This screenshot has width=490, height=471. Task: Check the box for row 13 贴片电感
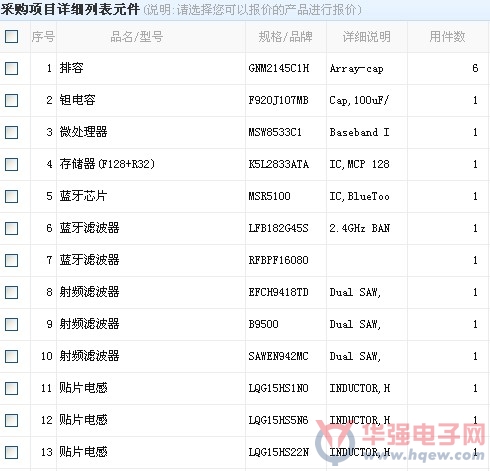(x=11, y=452)
